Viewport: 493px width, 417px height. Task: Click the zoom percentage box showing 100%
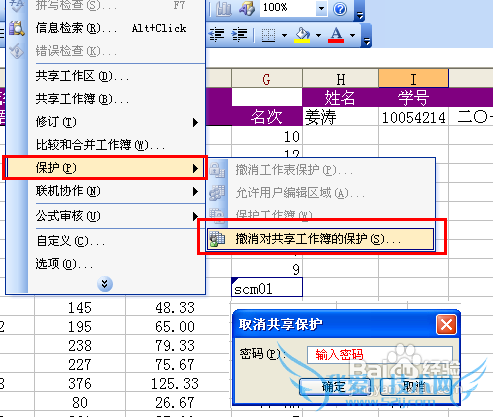pos(288,8)
